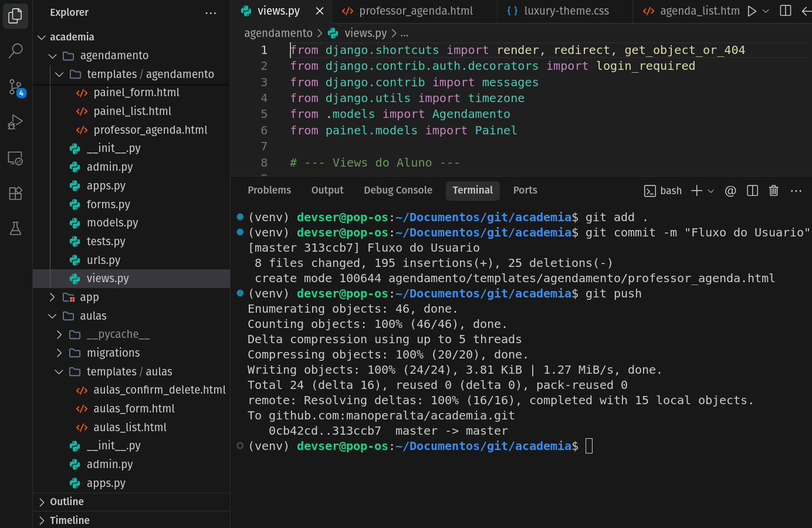Open models.py in agendamento folder

112,223
